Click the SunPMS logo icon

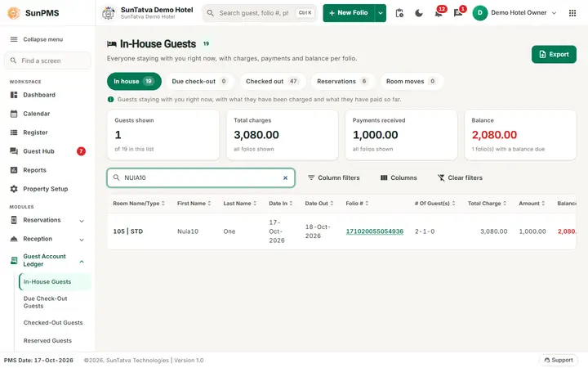click(14, 13)
